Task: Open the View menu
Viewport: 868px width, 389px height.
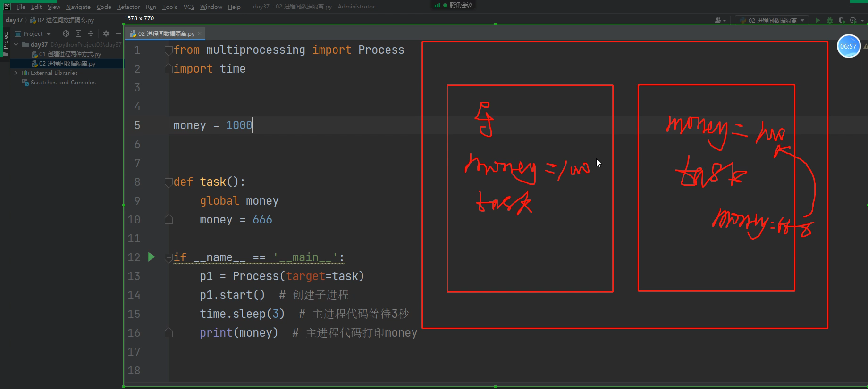Action: (x=54, y=7)
